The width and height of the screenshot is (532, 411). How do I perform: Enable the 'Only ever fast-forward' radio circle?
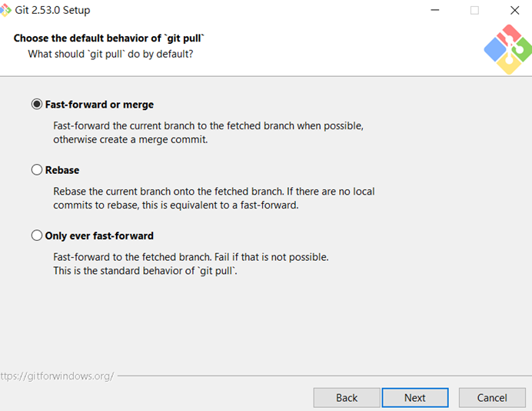coord(37,236)
